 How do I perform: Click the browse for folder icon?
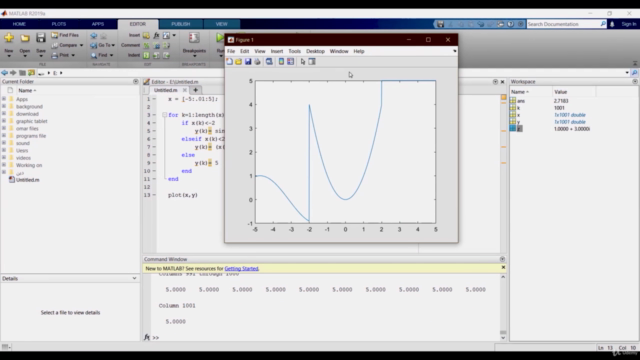click(31, 73)
